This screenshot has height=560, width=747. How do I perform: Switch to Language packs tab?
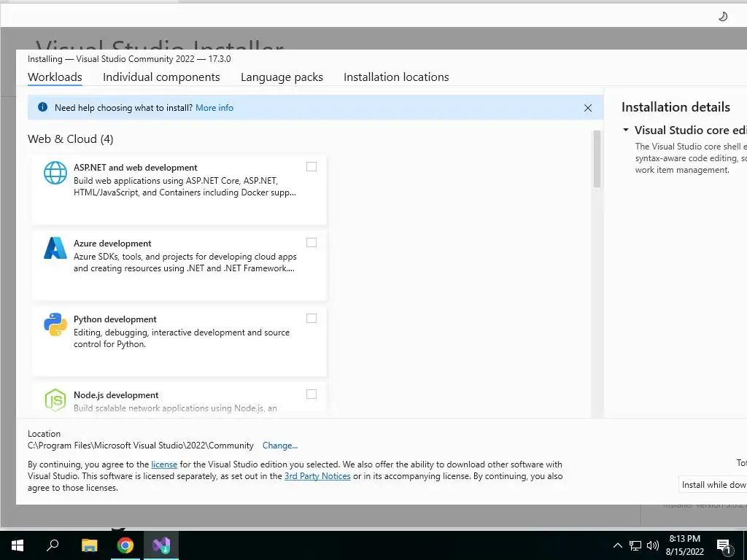coord(282,77)
